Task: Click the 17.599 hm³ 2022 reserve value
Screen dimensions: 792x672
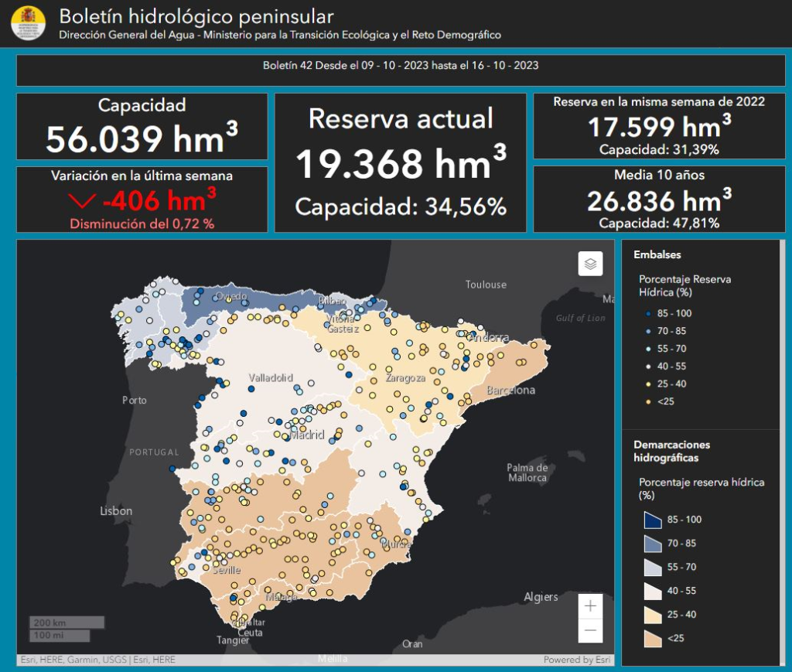Action: 659,126
